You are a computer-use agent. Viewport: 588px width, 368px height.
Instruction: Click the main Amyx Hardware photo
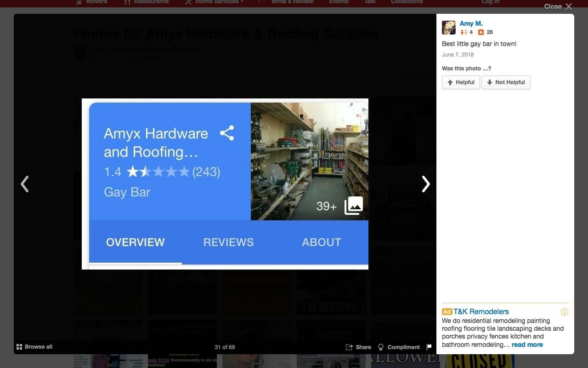225,184
